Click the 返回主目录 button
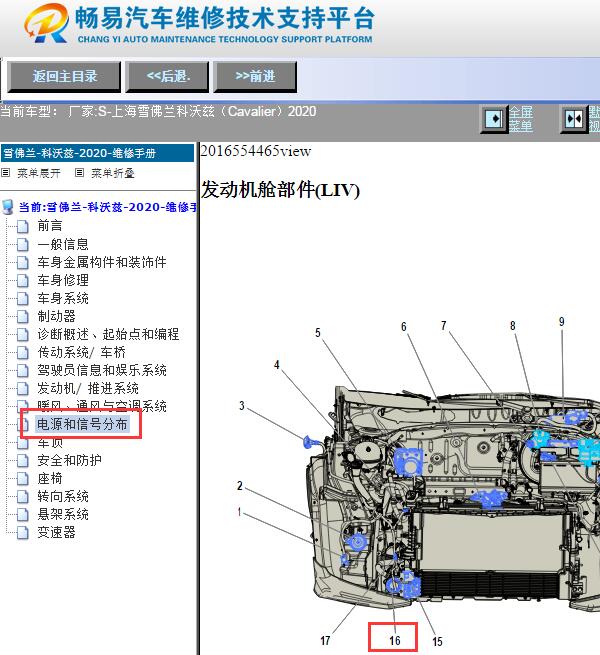This screenshot has height=655, width=600. (64, 77)
